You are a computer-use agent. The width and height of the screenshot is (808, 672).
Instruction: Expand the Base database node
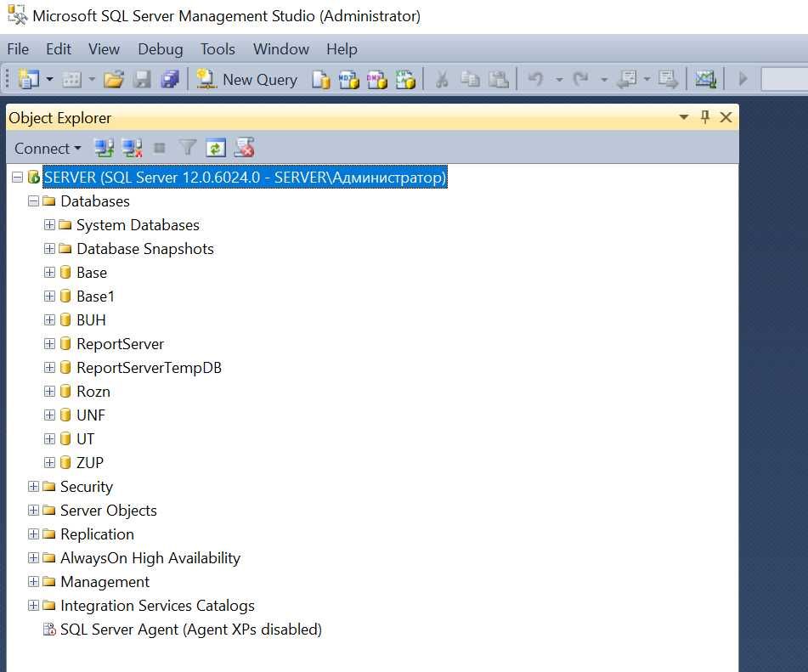point(49,272)
